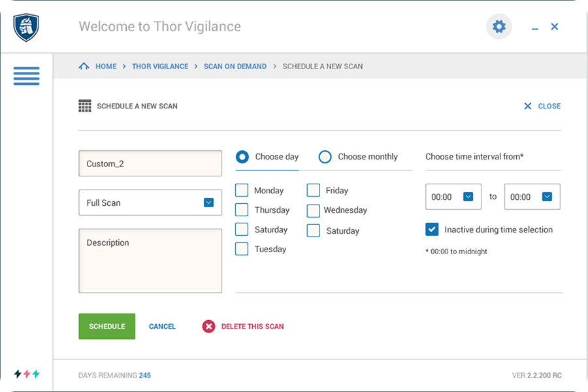Screen dimensions: 588x392
Task: Click the DAYS REMAINING 245 status text
Action: pyautogui.click(x=114, y=375)
